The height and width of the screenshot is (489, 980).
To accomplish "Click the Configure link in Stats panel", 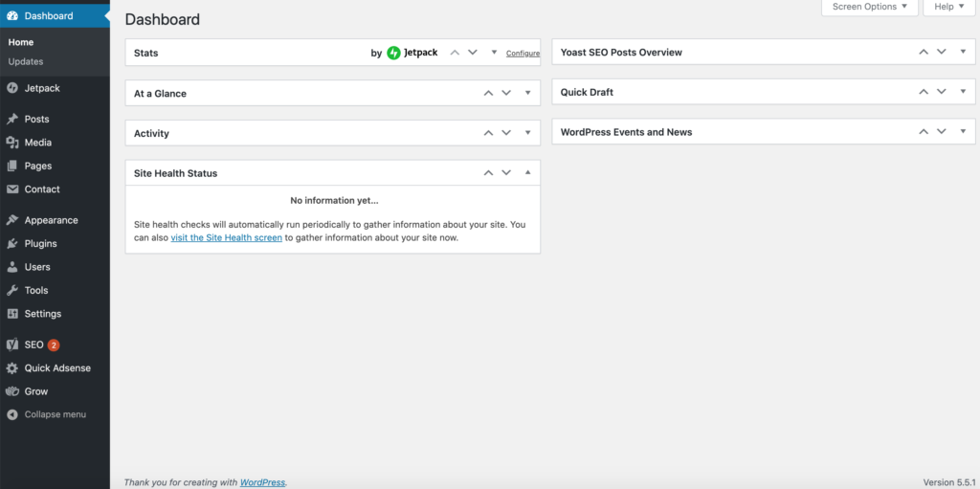I will click(523, 54).
